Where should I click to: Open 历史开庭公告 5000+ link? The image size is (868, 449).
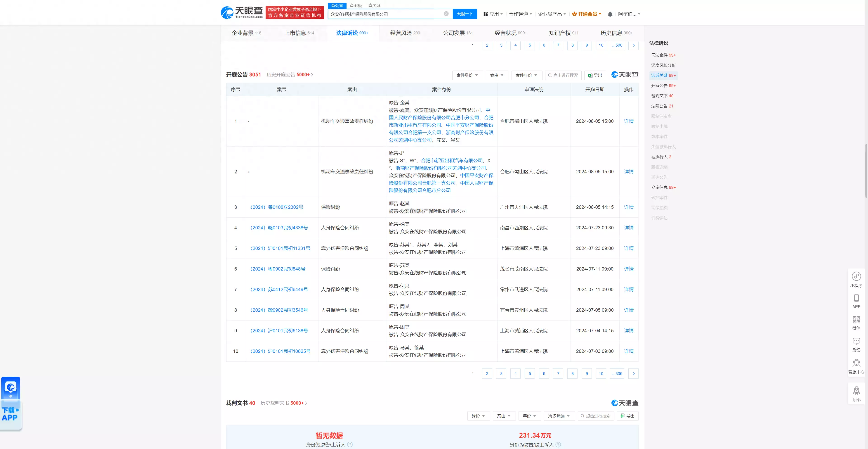[290, 74]
